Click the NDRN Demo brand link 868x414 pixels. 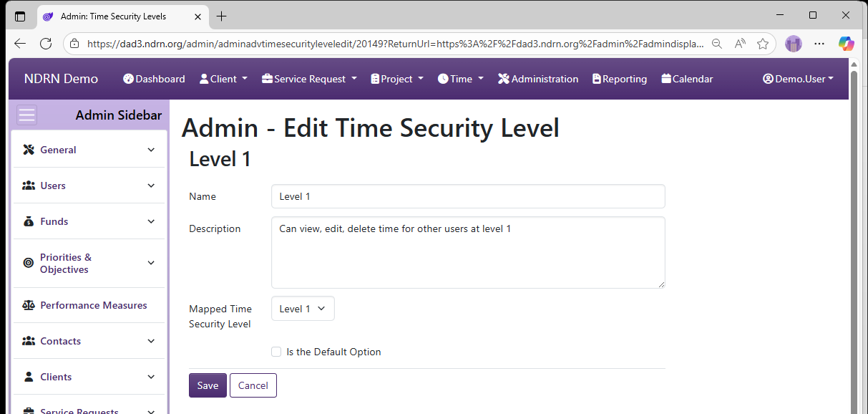[x=61, y=79]
